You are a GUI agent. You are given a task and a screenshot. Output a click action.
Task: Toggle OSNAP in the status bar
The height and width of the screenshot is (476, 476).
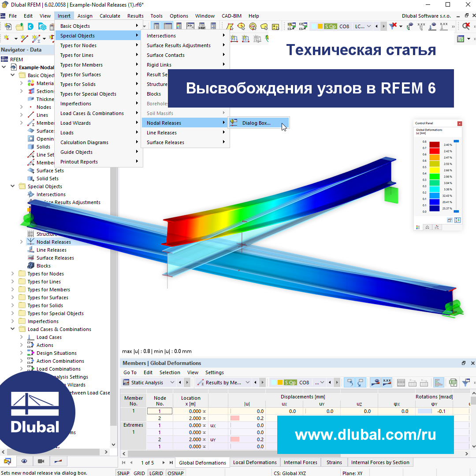[175, 473]
